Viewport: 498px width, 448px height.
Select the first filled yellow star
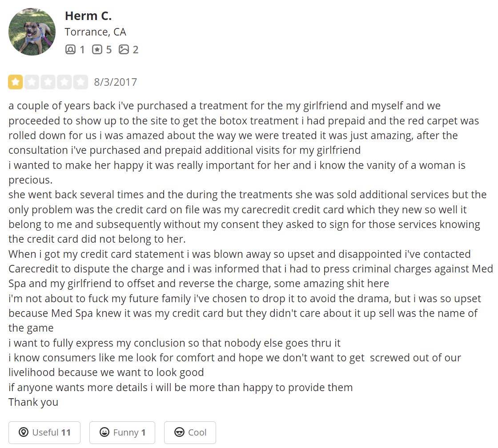(x=15, y=82)
